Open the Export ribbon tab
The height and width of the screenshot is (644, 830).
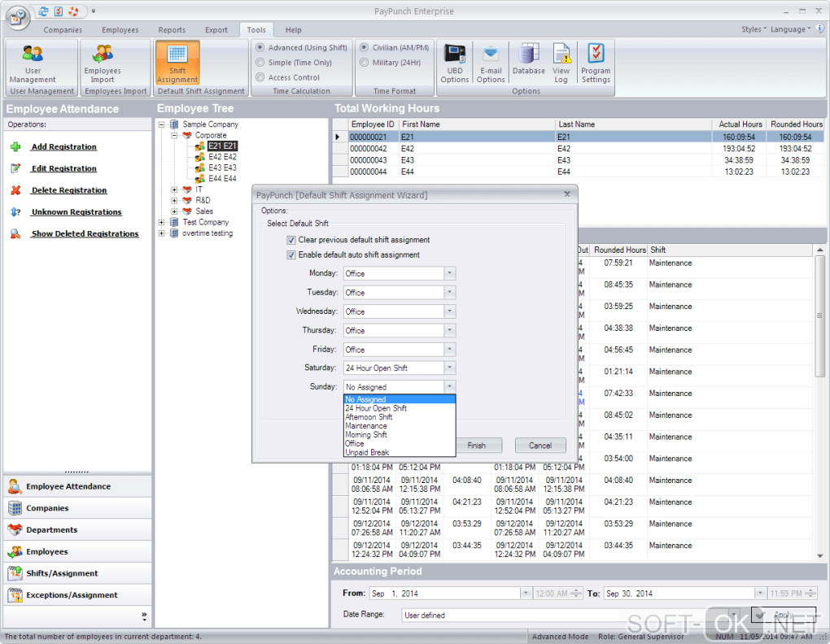coord(216,30)
